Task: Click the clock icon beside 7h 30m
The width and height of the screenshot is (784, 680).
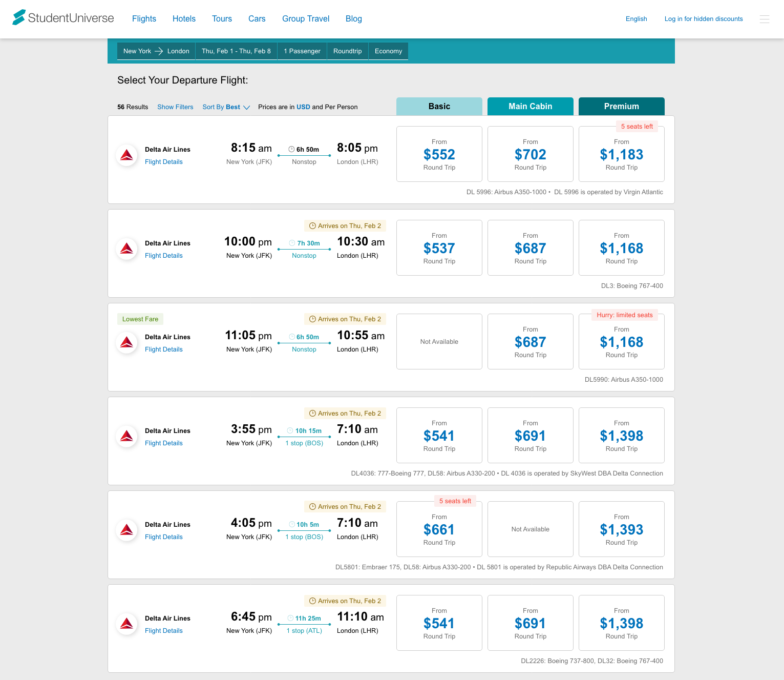Action: pyautogui.click(x=292, y=243)
